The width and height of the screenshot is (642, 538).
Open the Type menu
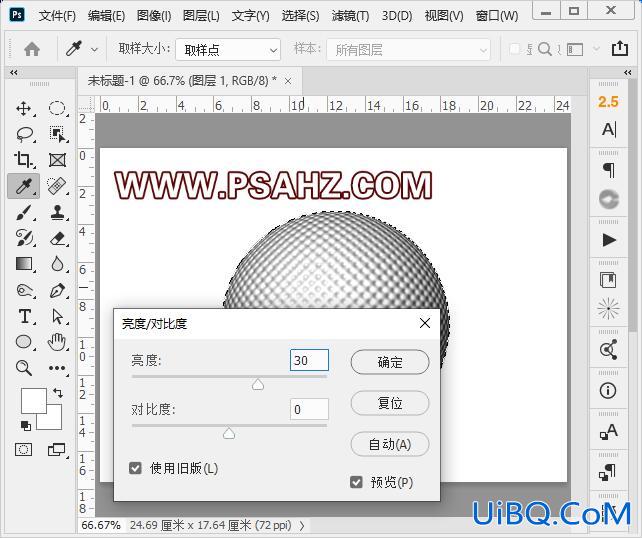point(251,16)
